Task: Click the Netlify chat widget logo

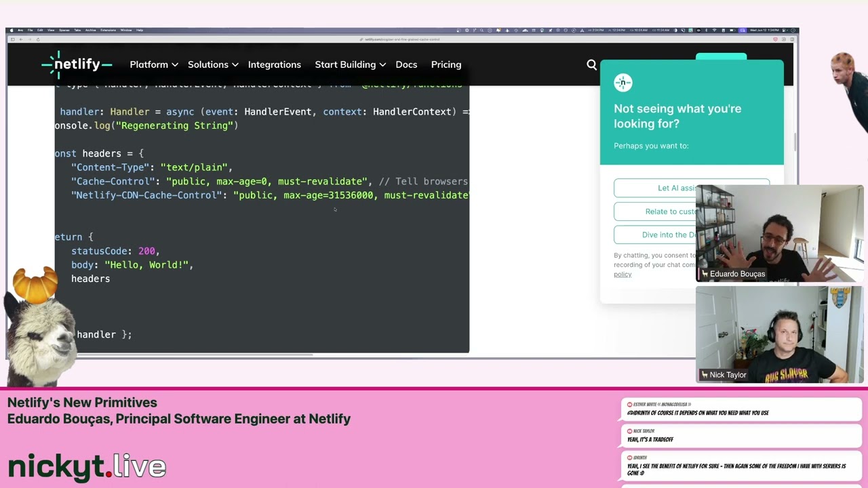Action: tap(623, 83)
